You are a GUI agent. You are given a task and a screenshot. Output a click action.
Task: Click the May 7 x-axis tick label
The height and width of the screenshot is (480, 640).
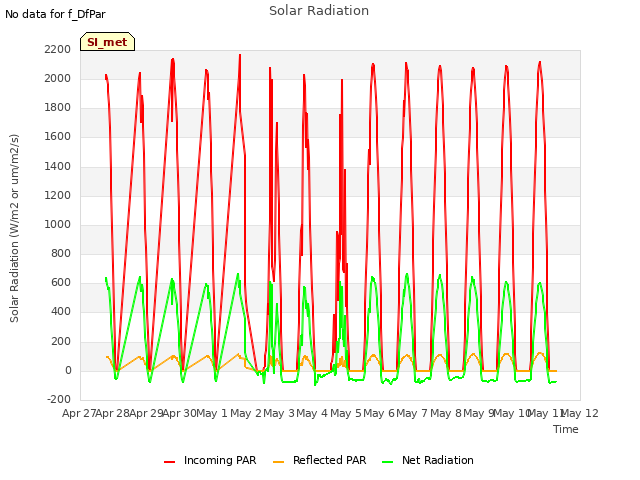pos(412,413)
